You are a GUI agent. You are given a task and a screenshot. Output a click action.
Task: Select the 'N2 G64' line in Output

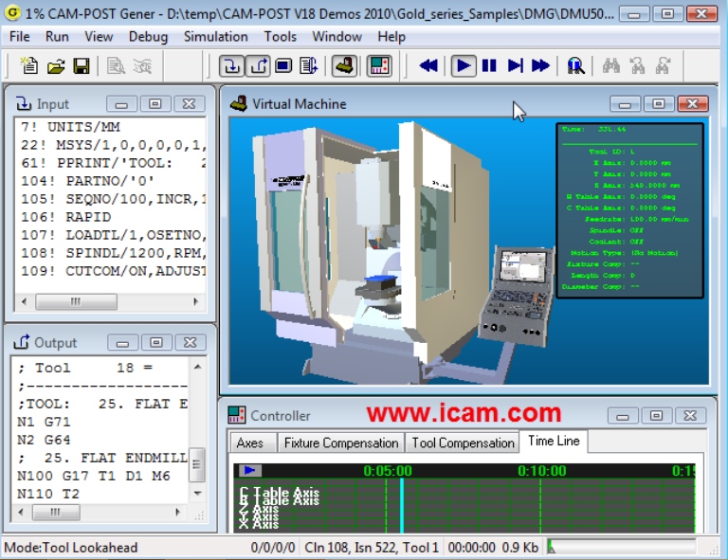(45, 440)
